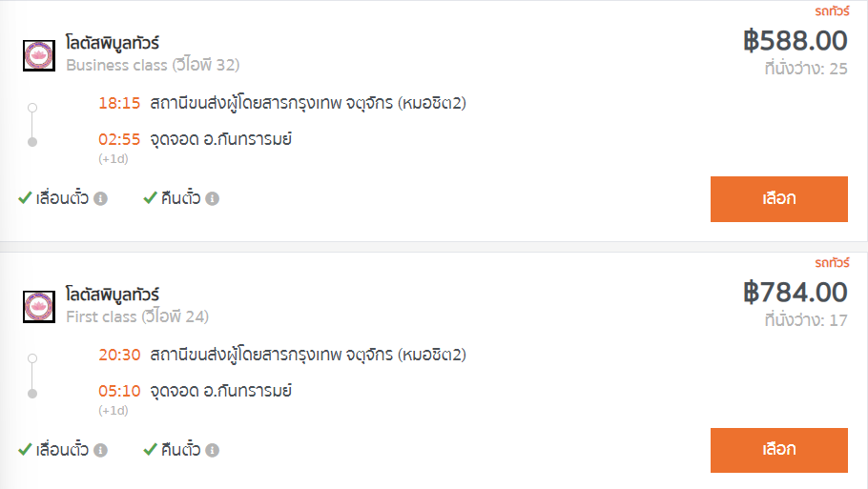Click green checkmark beside เลื่อนตั๋ว on first trip
868x489 pixels.
pos(25,198)
